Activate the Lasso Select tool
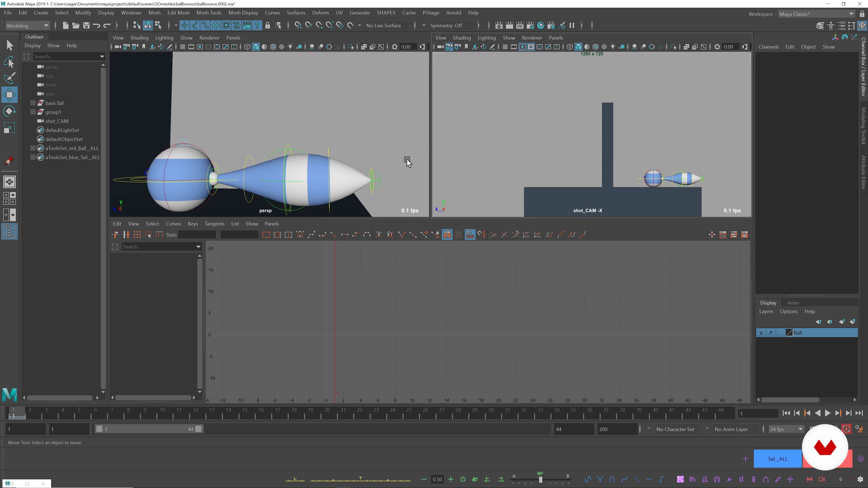The width and height of the screenshot is (868, 488). (x=9, y=62)
